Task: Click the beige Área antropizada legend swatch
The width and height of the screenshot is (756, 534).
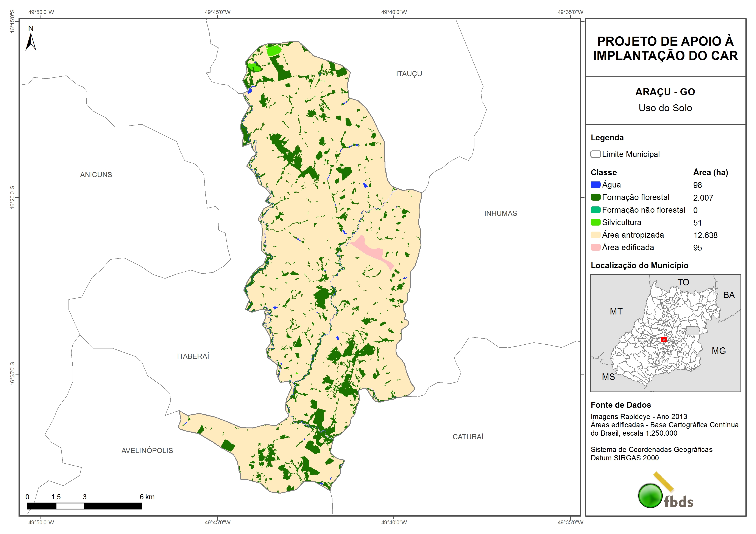Action: click(595, 235)
